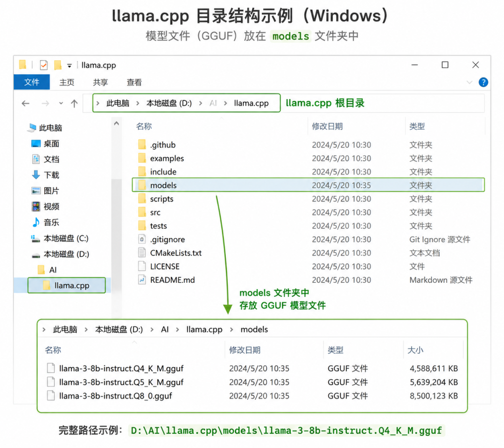Screen dimensions: 504x448
Task: Select the LICENSE file icon
Action: click(142, 266)
